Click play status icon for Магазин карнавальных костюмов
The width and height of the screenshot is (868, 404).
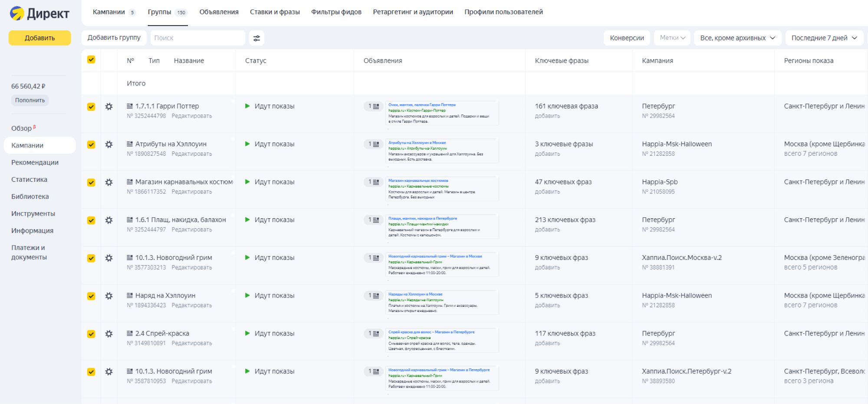click(x=247, y=181)
